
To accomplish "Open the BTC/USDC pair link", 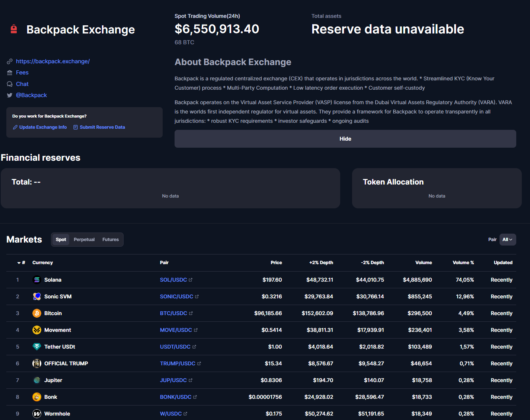I will [173, 313].
